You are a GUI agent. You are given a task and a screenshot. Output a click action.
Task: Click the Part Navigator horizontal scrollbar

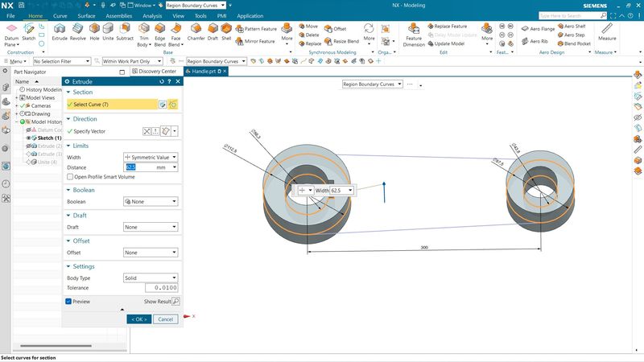56,346
